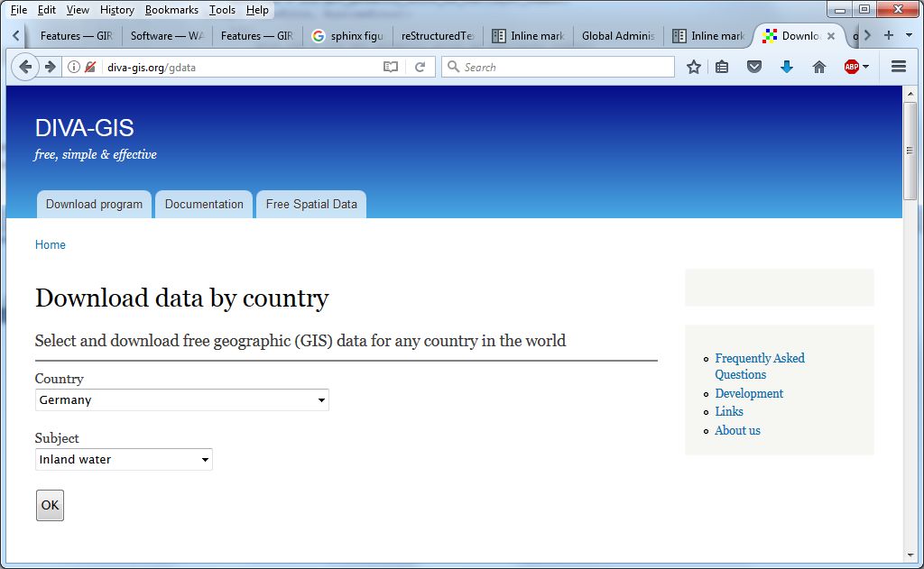Viewport: 924px width, 569px height.
Task: Open the Development link
Action: point(749,393)
